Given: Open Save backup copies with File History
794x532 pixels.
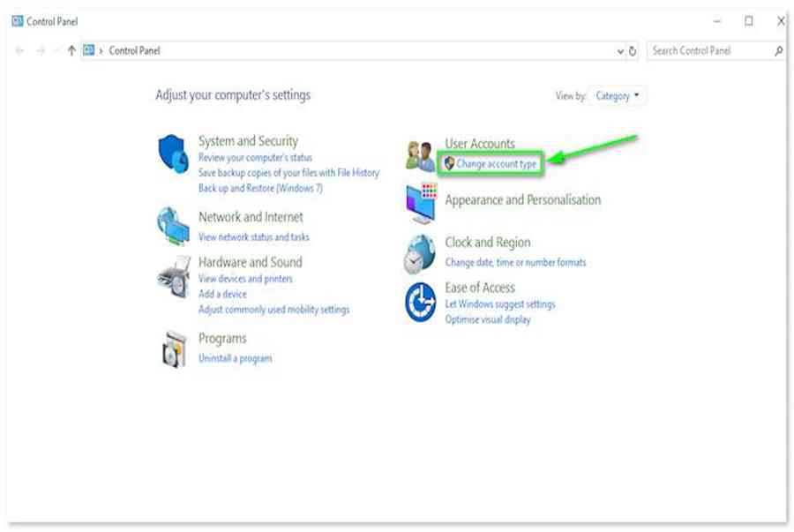Looking at the screenshot, I should click(x=288, y=173).
